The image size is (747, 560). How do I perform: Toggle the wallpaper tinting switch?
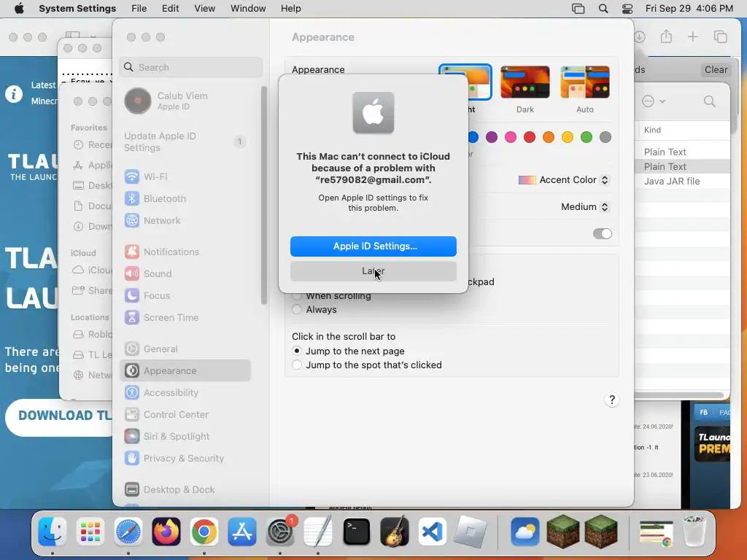(602, 234)
